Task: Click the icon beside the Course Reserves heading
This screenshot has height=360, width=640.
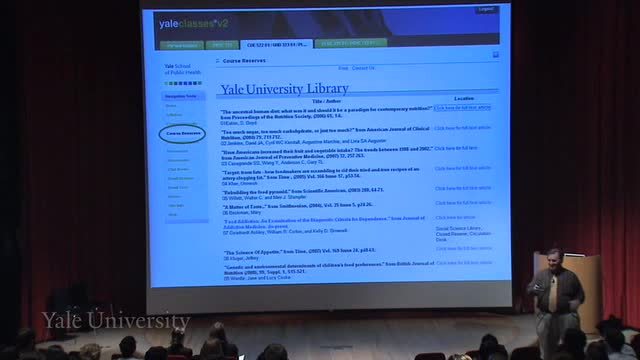Action: pyautogui.click(x=218, y=60)
